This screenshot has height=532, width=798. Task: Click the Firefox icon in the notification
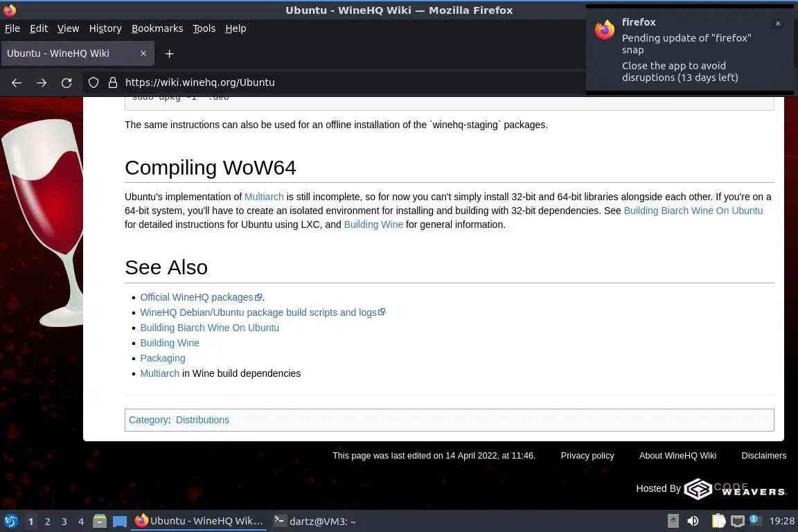point(605,30)
